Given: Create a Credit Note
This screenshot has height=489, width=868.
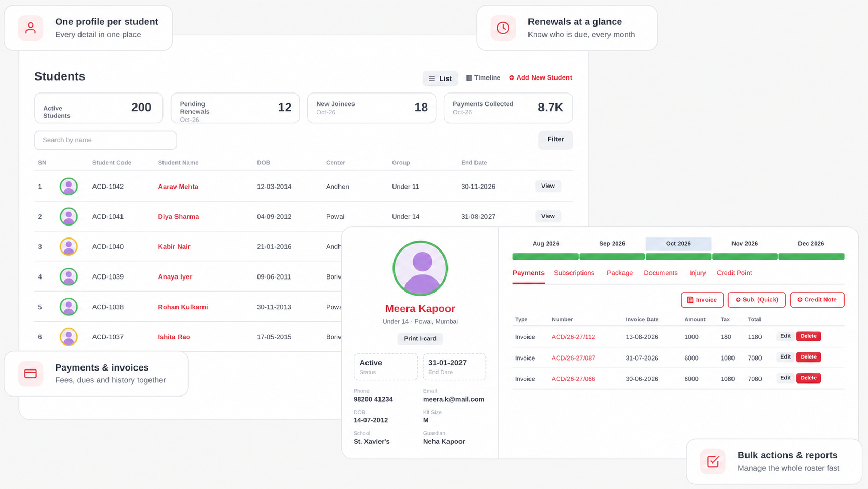Looking at the screenshot, I should pos(817,300).
